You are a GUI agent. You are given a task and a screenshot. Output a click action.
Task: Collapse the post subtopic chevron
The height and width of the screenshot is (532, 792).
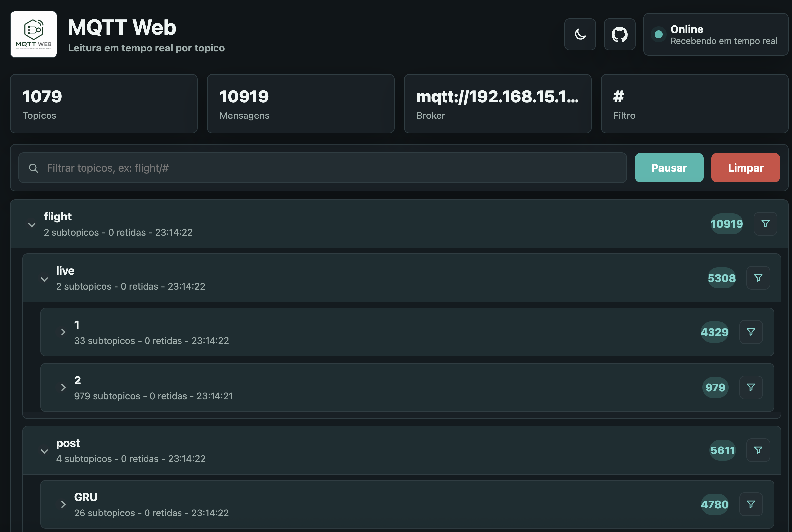pos(44,451)
